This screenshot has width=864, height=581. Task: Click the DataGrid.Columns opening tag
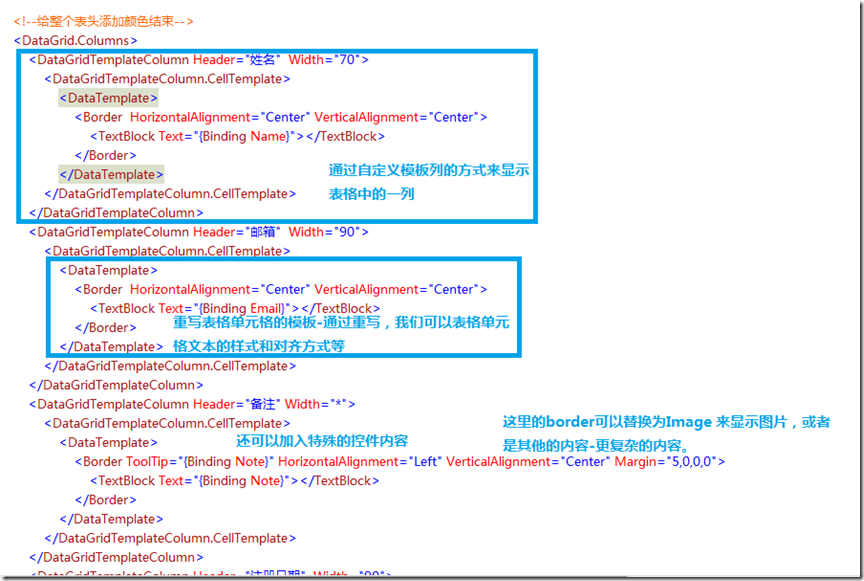75,40
